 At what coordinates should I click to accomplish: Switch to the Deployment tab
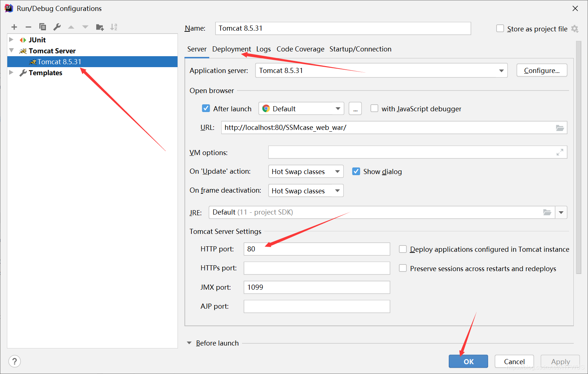(231, 49)
